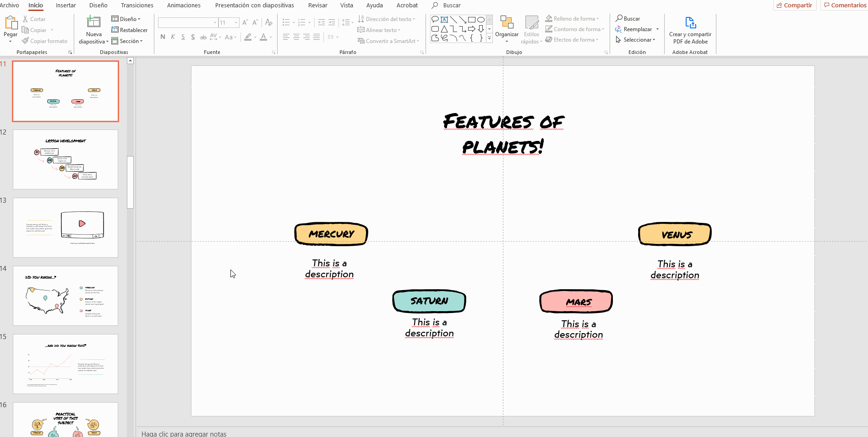The height and width of the screenshot is (437, 868).
Task: Click Restablecer slide layout button
Action: point(129,30)
